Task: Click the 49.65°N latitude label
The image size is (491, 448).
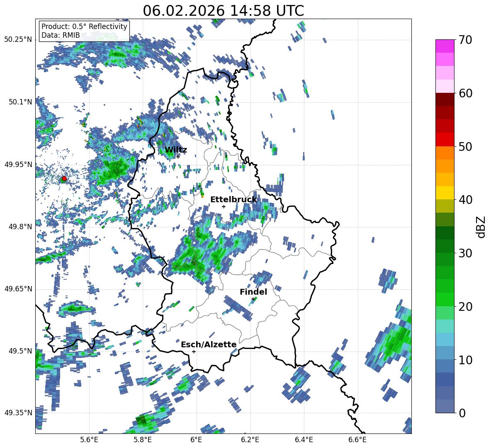Action: 18,289
